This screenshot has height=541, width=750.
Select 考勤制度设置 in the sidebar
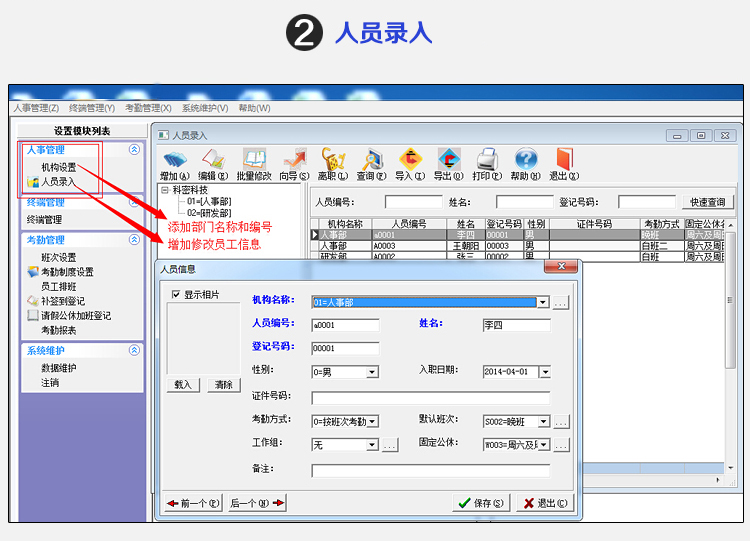coord(67,272)
